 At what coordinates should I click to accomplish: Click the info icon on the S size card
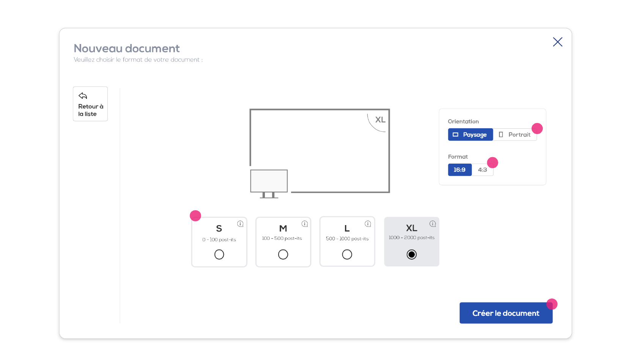pos(240,224)
